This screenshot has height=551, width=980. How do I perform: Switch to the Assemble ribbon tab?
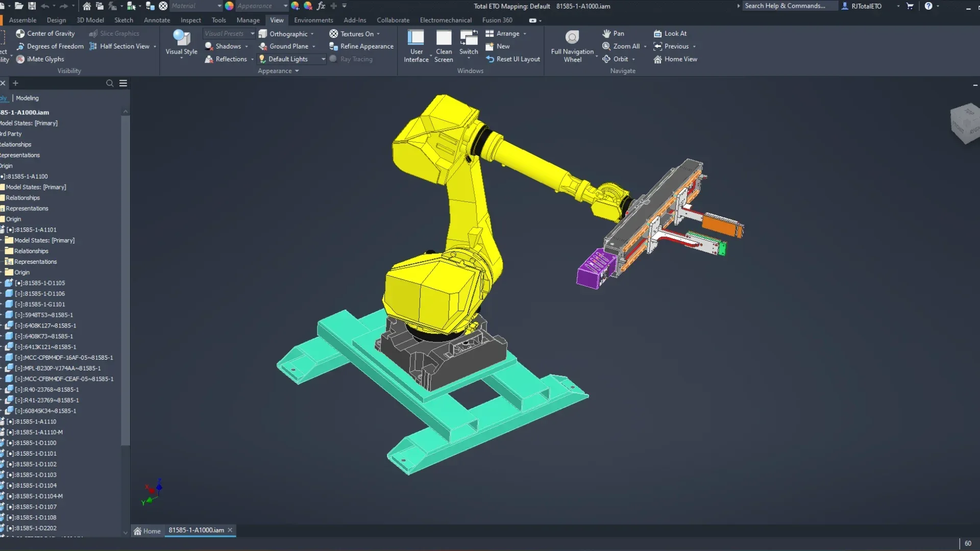[22, 20]
